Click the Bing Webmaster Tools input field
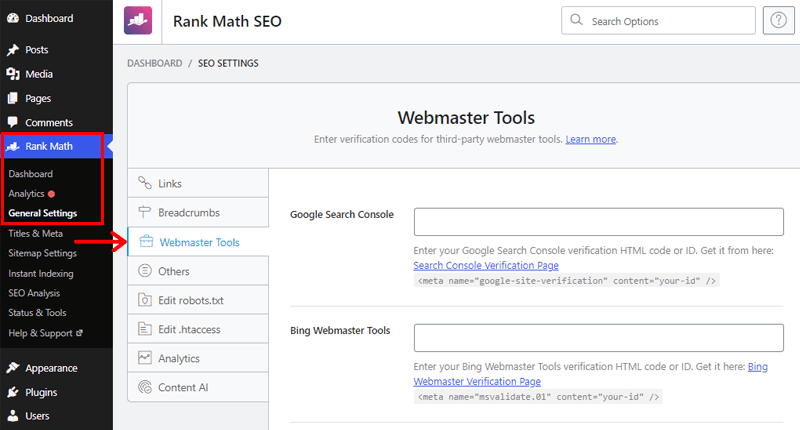800x430 pixels. click(x=598, y=338)
